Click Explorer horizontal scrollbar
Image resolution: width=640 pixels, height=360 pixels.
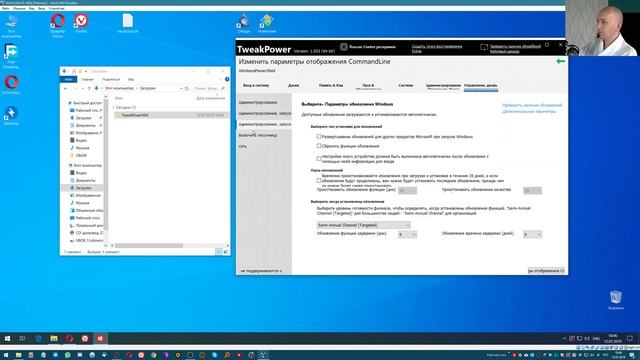pos(149,246)
